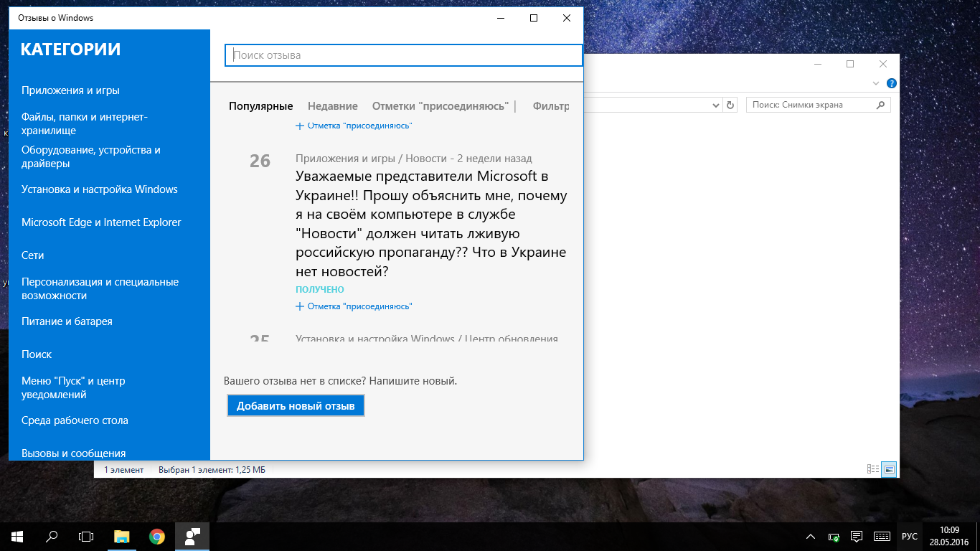The image size is (980, 551).
Task: Maximize the Отзывы о Windows window
Action: tap(534, 18)
